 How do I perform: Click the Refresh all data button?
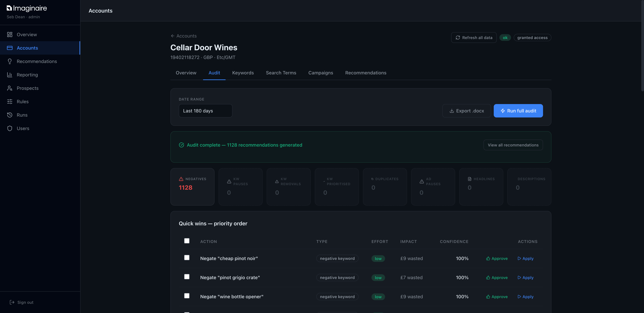(x=474, y=38)
